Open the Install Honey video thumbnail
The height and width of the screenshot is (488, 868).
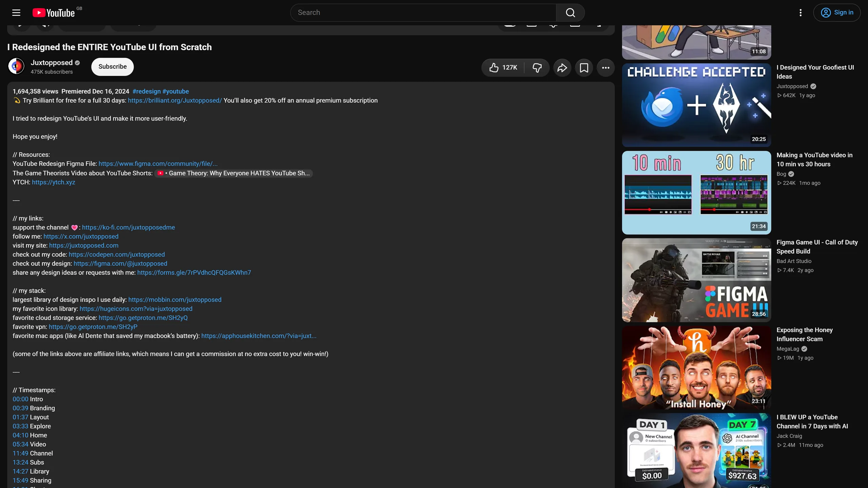696,367
